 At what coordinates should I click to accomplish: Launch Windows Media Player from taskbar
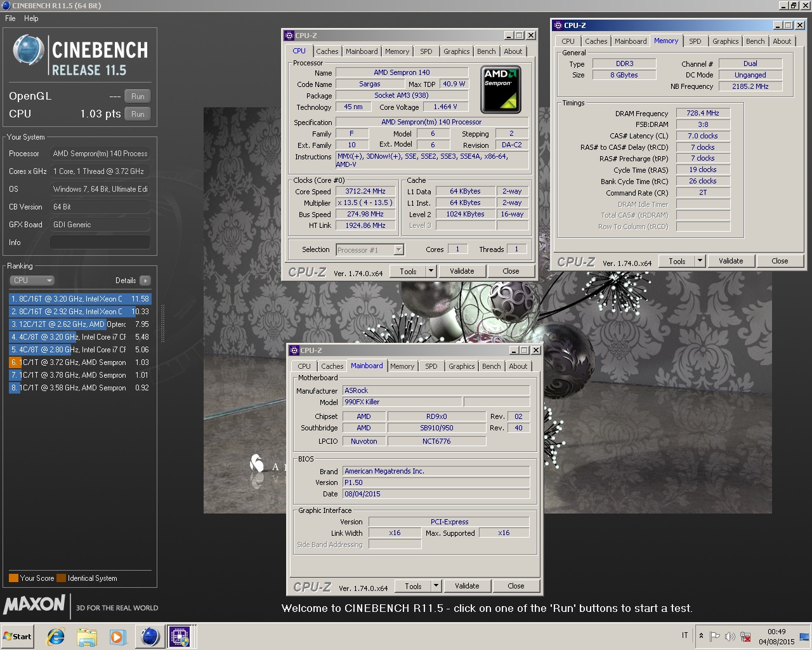pos(117,637)
